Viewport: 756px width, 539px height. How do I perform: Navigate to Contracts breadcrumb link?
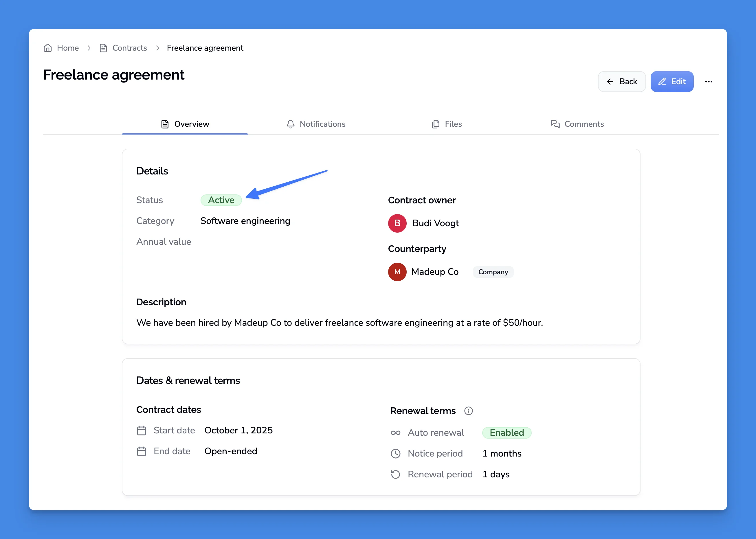point(129,48)
